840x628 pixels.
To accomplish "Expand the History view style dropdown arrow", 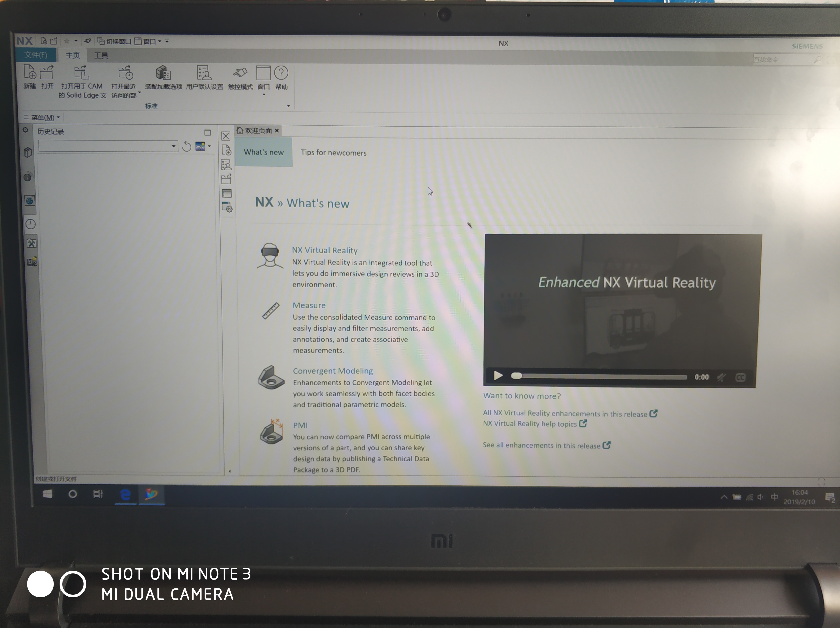I will coord(209,146).
